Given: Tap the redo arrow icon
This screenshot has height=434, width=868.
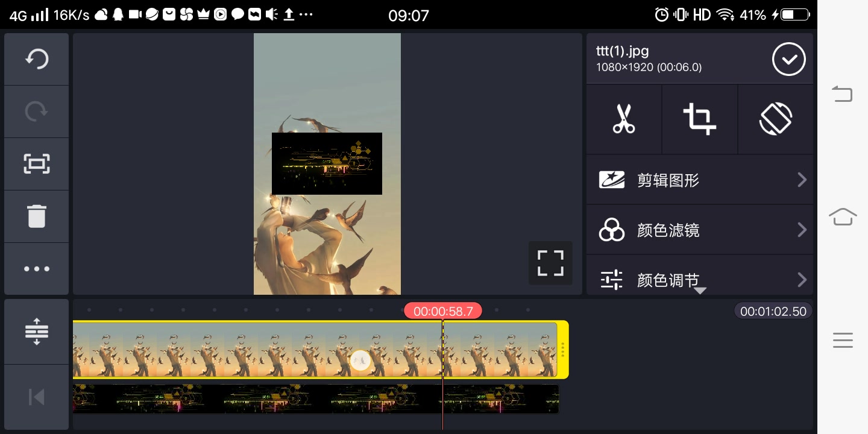Looking at the screenshot, I should click(x=37, y=112).
